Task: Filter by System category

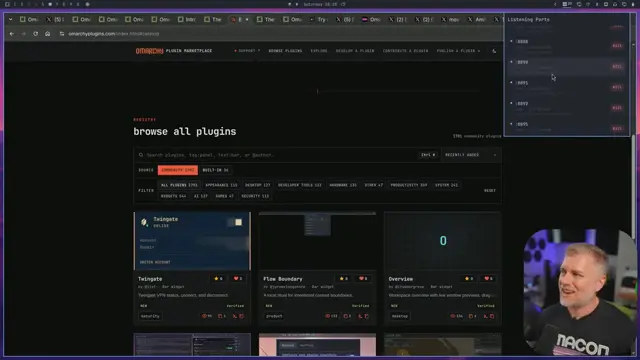Action: click(446, 185)
